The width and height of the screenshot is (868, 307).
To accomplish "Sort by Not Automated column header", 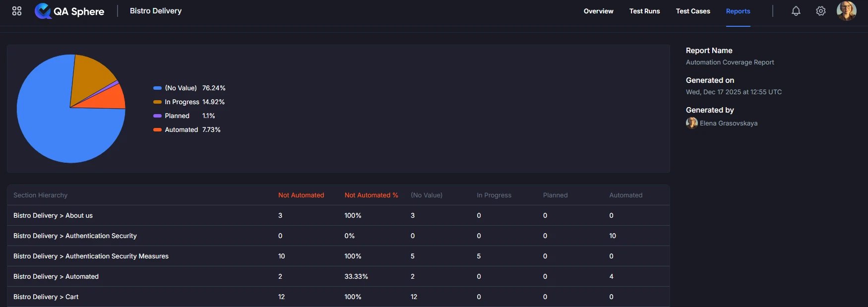I will (x=301, y=195).
